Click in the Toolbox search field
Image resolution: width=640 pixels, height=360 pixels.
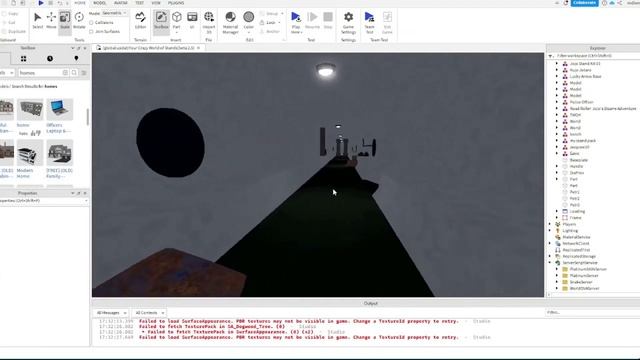(x=43, y=73)
